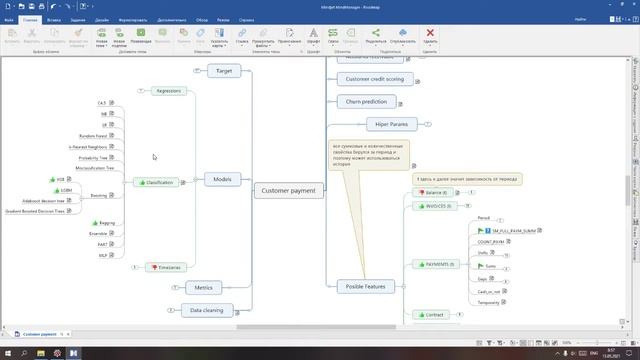
Task: Click the zoom slider in the status bar
Action: tap(597, 343)
